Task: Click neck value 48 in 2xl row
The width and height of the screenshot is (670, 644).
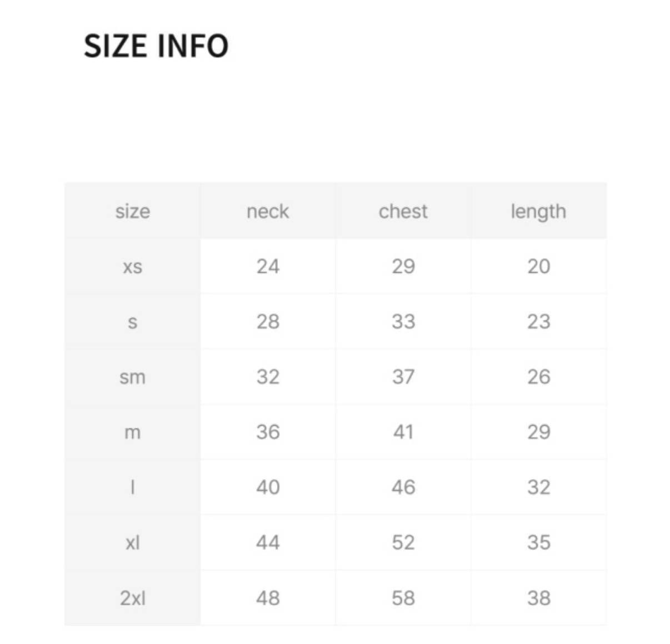Action: point(268,598)
